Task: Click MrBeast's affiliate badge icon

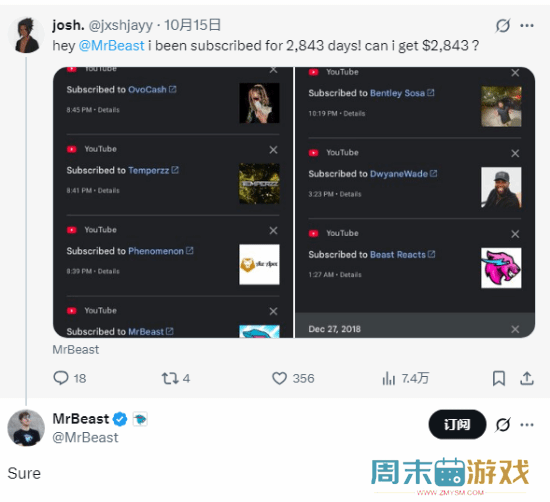Action: coord(140,419)
